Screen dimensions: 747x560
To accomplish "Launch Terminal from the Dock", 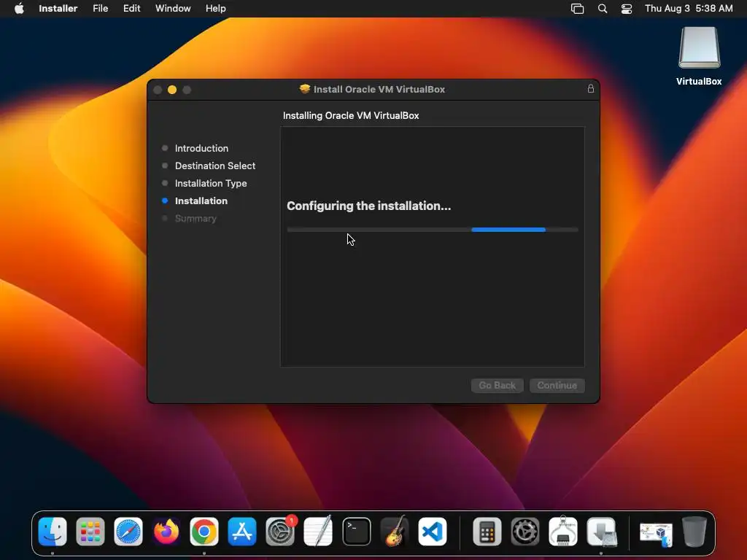I will (356, 532).
